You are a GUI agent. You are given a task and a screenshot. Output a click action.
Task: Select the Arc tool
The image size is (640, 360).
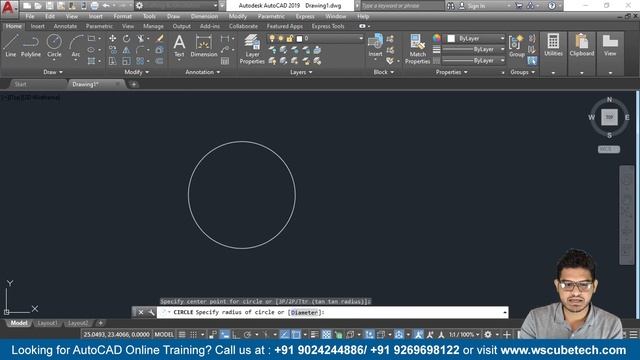click(76, 45)
